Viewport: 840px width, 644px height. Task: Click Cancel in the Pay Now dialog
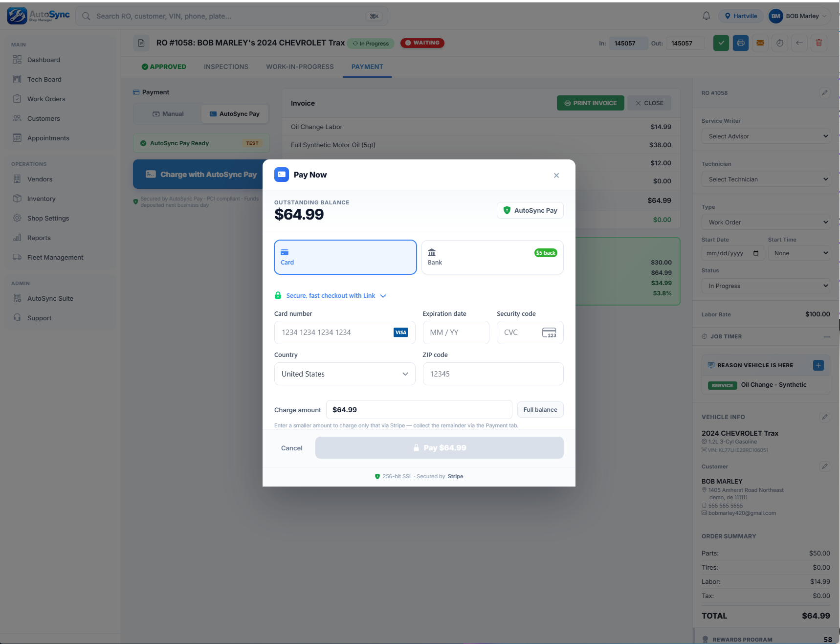click(x=291, y=448)
